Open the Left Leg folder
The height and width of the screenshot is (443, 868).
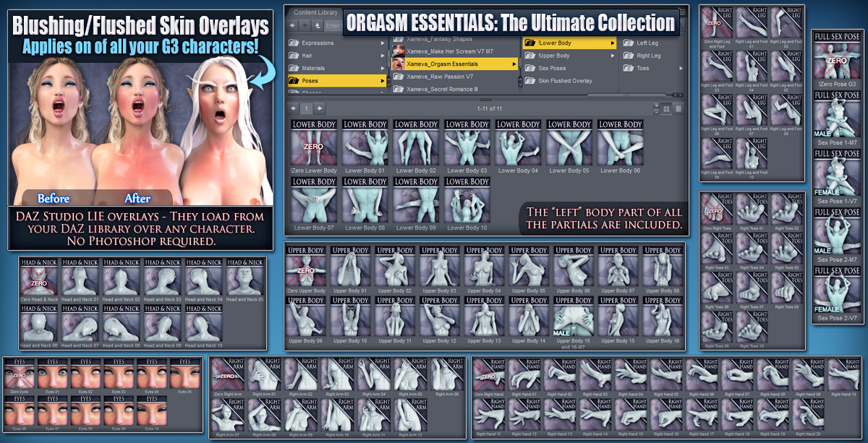click(x=653, y=43)
